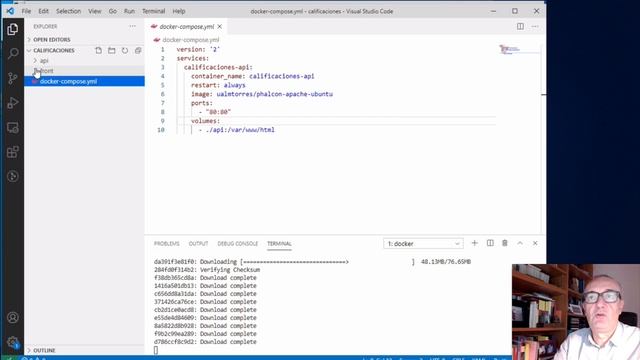The width and height of the screenshot is (640, 360).
Task: Open the Explorer view in activity bar
Action: [x=13, y=29]
